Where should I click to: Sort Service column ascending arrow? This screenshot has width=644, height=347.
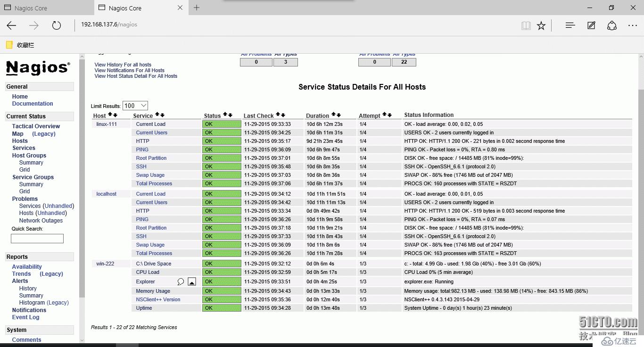pos(157,115)
